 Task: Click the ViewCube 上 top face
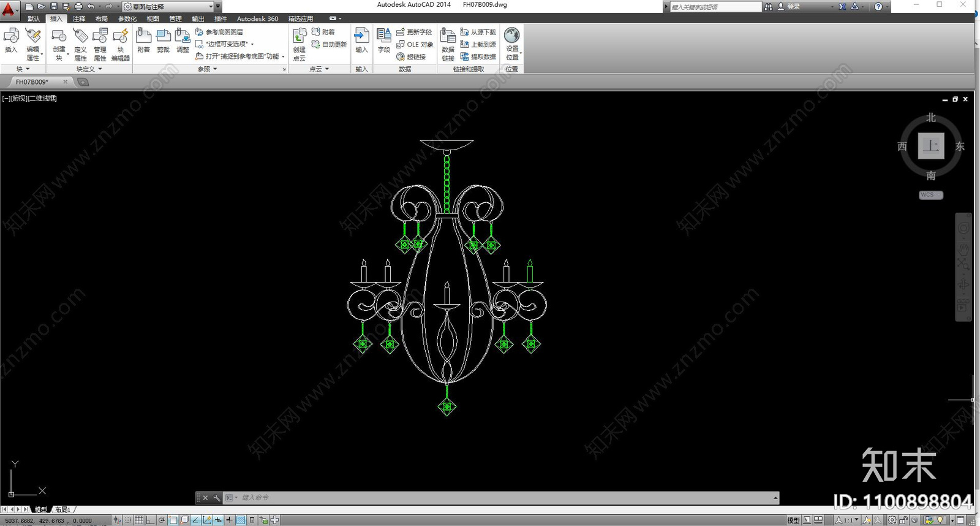pyautogui.click(x=931, y=146)
